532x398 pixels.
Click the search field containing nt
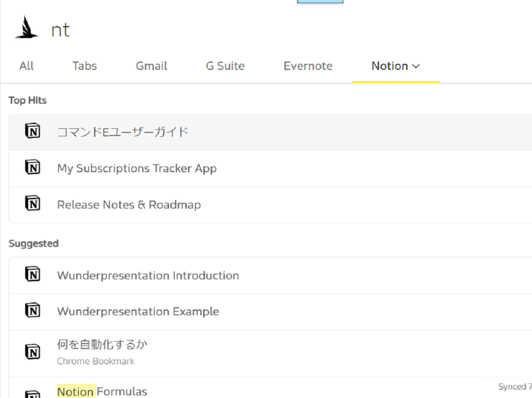point(289,29)
